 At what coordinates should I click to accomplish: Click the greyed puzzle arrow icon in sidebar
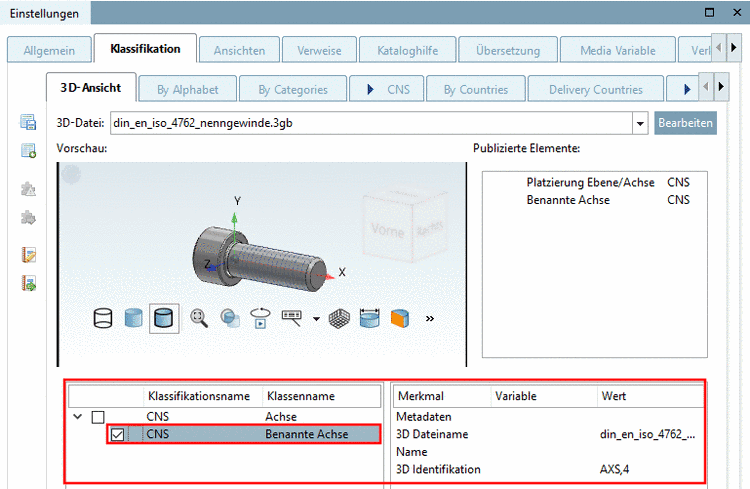pos(28,218)
